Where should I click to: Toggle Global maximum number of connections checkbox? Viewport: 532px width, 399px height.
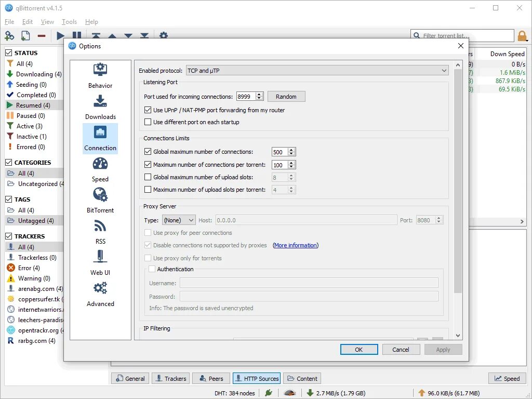click(148, 152)
